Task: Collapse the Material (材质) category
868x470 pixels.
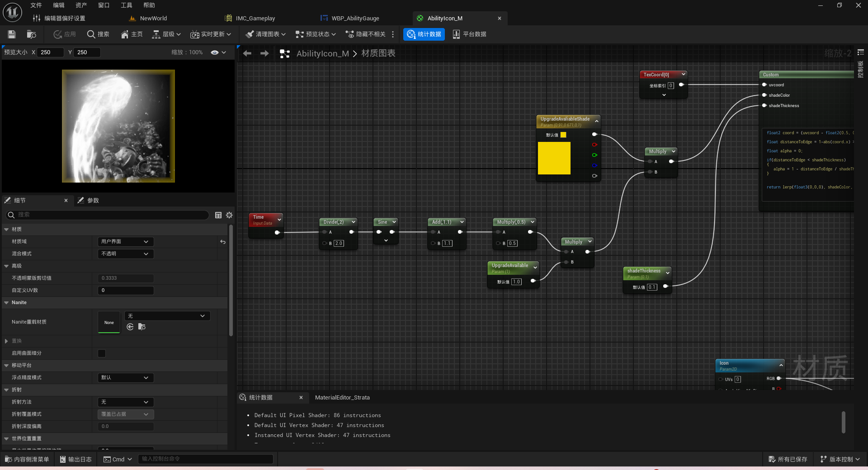Action: (6, 230)
